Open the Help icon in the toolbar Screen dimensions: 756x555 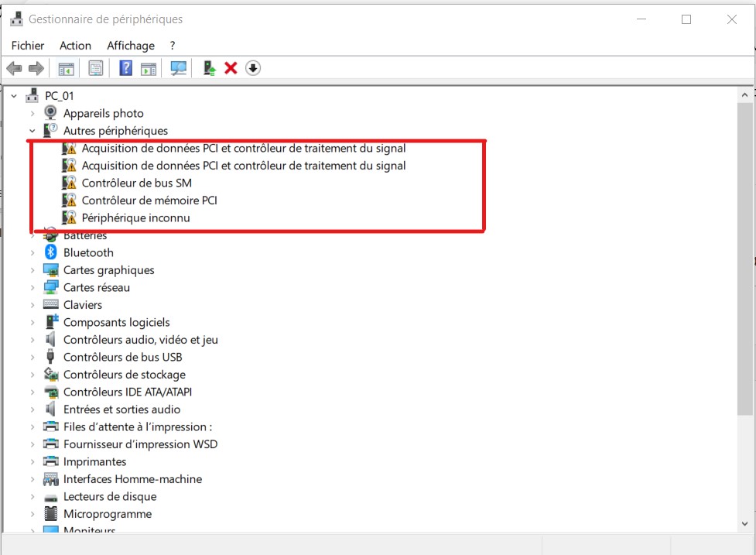click(x=125, y=68)
